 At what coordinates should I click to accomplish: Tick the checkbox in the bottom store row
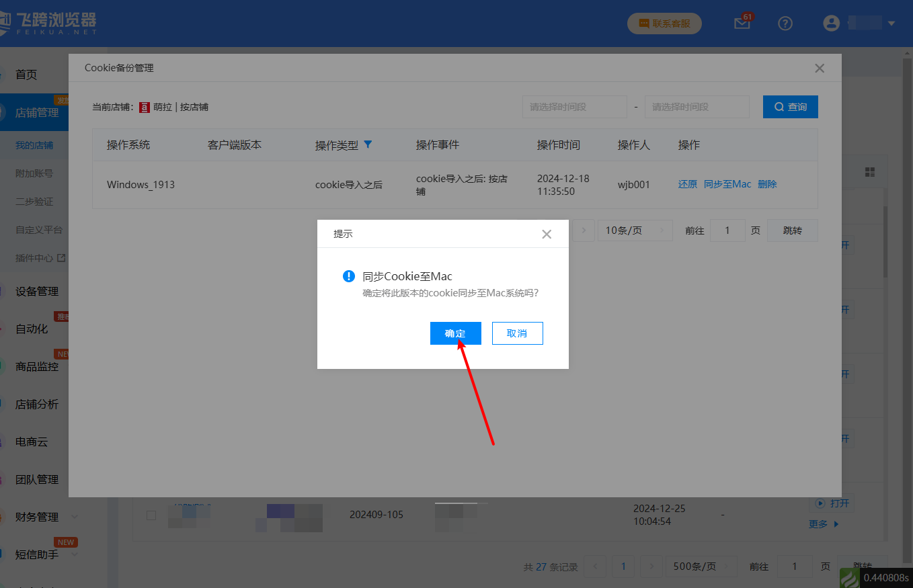(151, 515)
